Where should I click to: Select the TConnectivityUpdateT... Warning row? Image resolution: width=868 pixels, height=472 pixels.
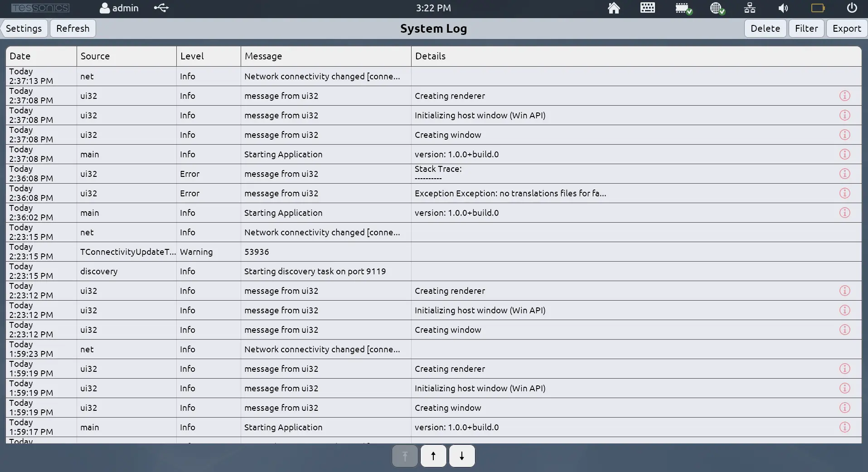coord(433,252)
